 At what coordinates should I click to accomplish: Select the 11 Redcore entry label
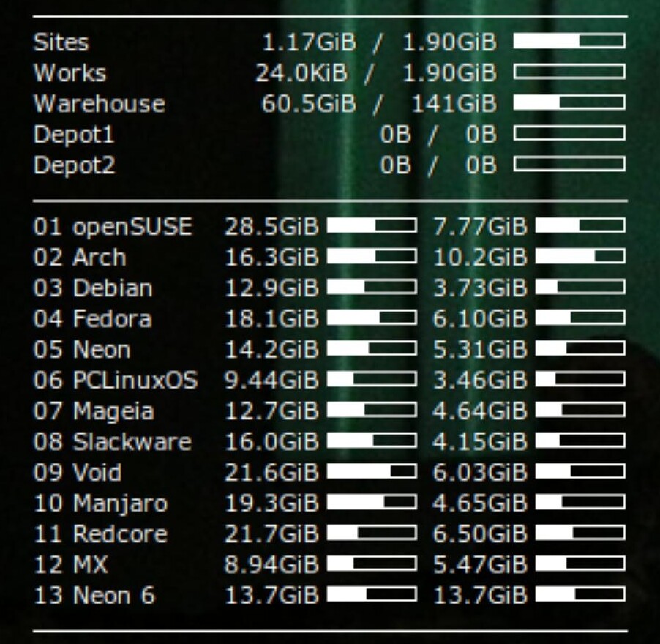tap(100, 533)
